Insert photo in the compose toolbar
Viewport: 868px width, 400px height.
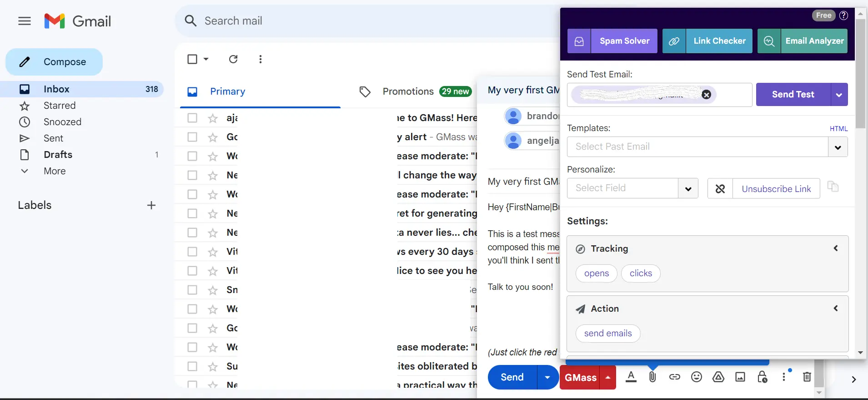[x=740, y=377]
